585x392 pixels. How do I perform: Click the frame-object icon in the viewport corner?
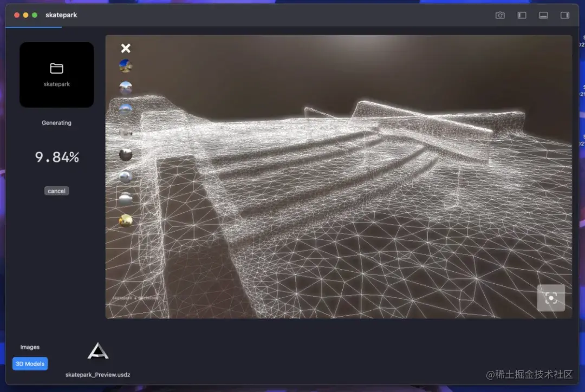coord(551,298)
